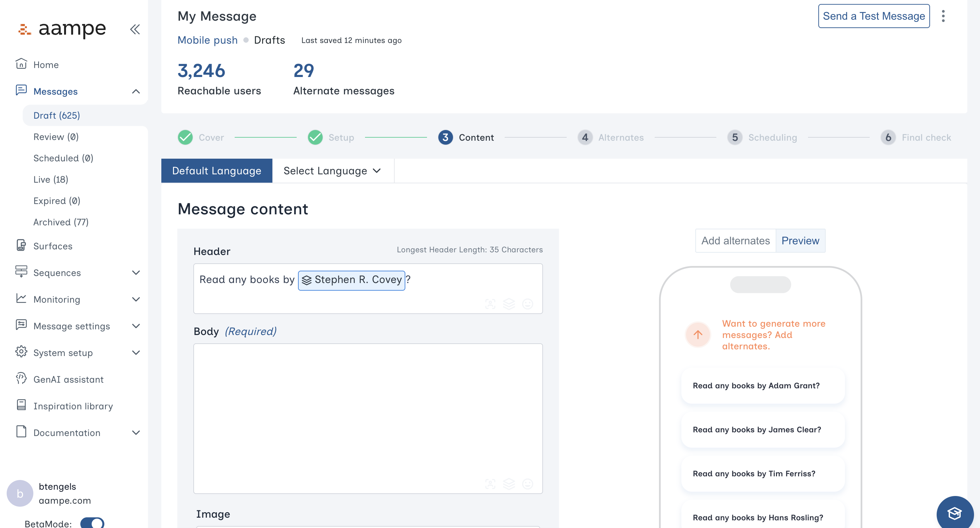Open Review (0) messages

click(x=56, y=137)
